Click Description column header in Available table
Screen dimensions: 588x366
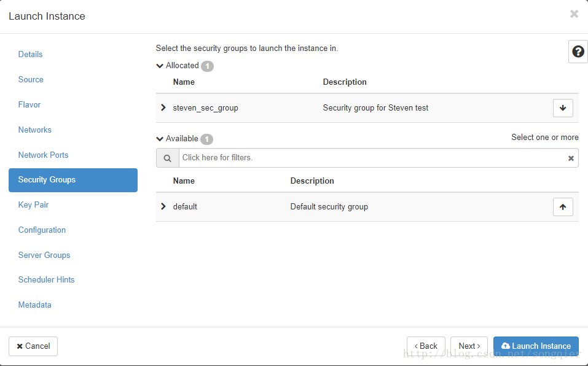point(312,181)
